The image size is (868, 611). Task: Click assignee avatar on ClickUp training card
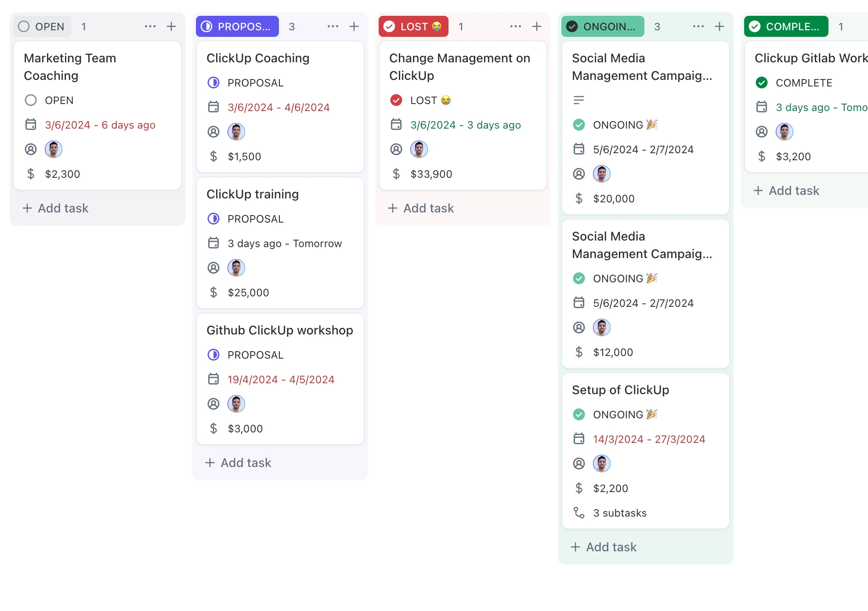[x=236, y=268]
